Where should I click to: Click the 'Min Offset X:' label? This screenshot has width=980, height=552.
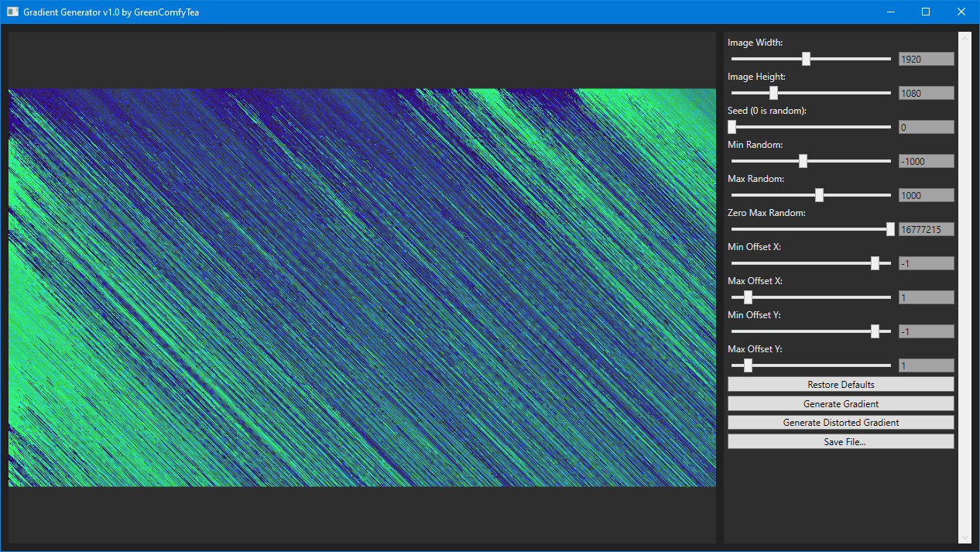[755, 247]
